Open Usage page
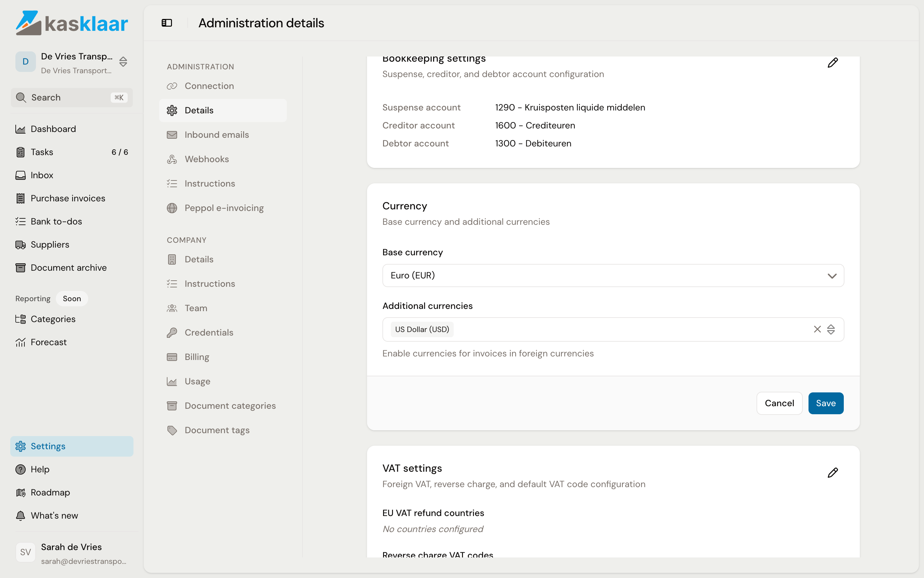This screenshot has width=924, height=578. 223,381
